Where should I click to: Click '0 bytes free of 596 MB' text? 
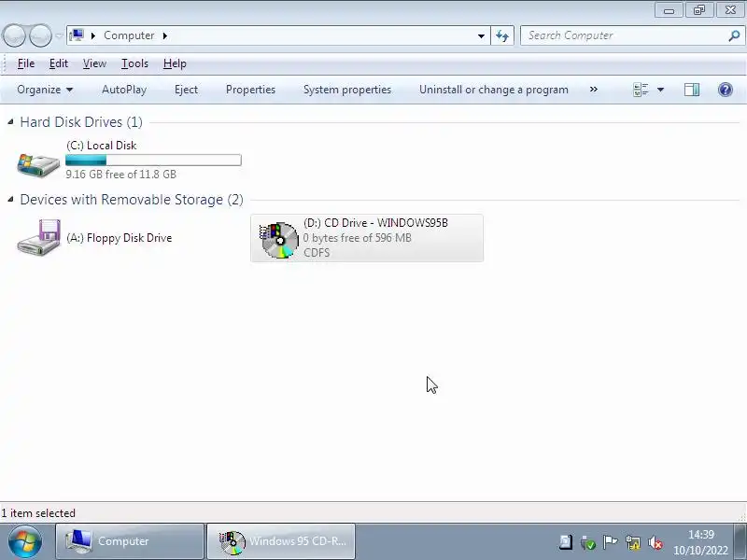(358, 238)
